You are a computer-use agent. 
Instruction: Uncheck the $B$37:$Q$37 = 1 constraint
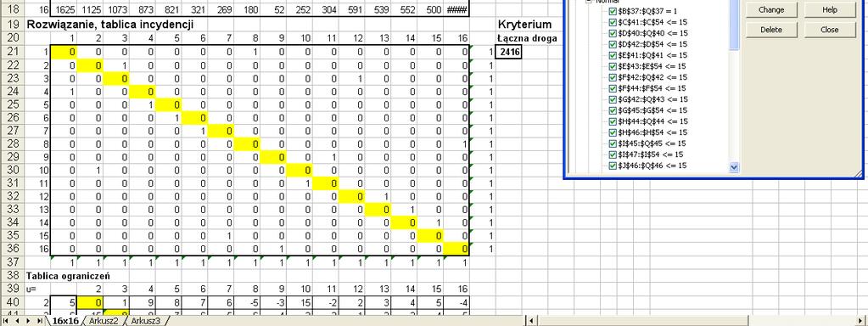point(613,11)
